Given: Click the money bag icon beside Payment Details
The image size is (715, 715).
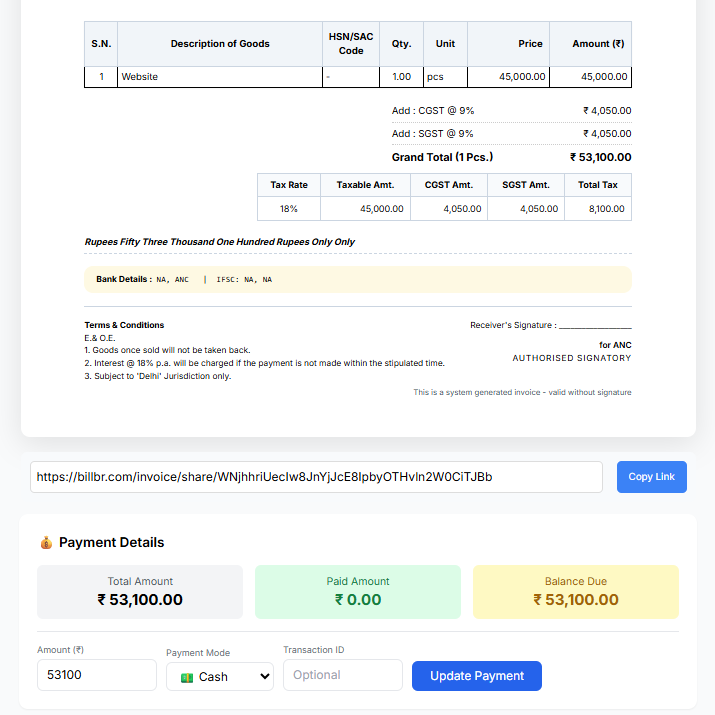Looking at the screenshot, I should click(46, 542).
